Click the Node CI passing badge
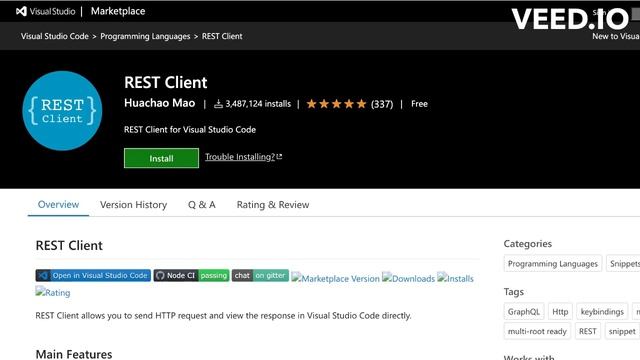 (191, 276)
